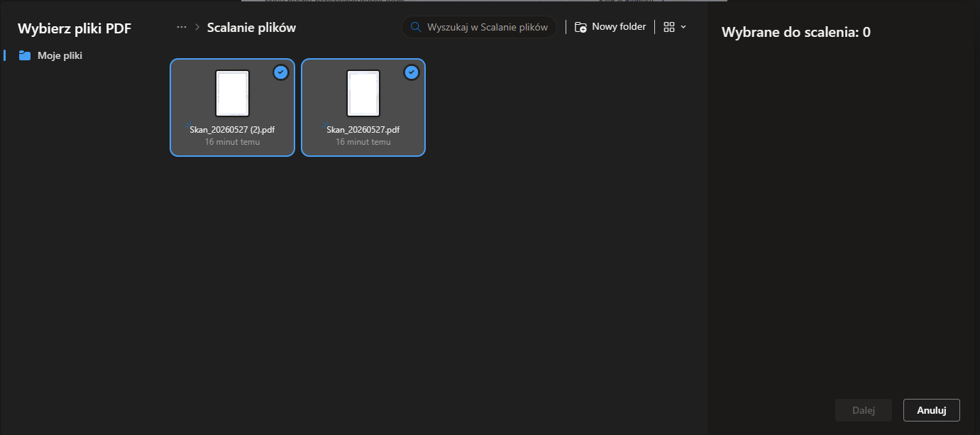Click the file name Skan_20260527.pdf
The width and height of the screenshot is (980, 435).
coord(363,130)
